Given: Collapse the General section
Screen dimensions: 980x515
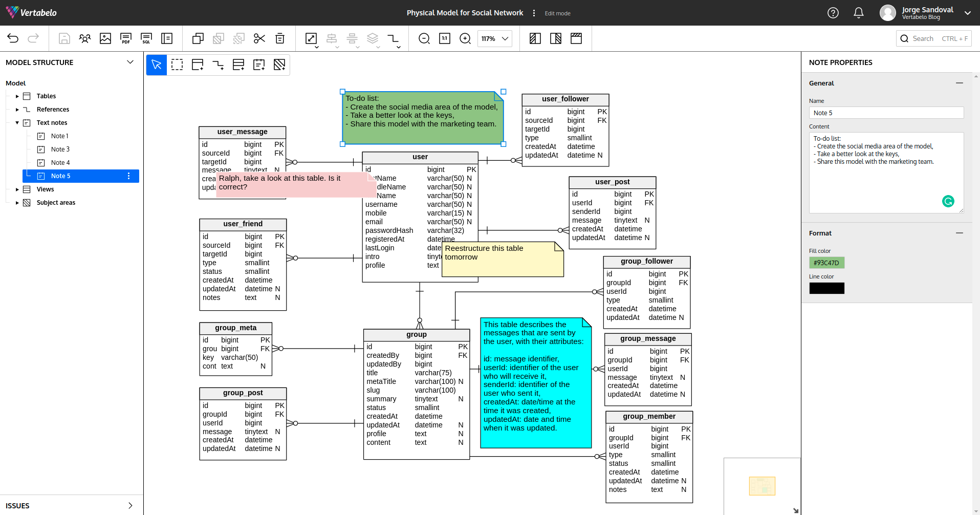Looking at the screenshot, I should tap(960, 83).
